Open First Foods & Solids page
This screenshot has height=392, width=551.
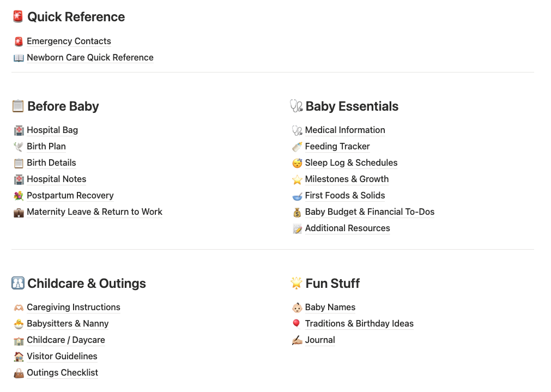click(x=345, y=196)
